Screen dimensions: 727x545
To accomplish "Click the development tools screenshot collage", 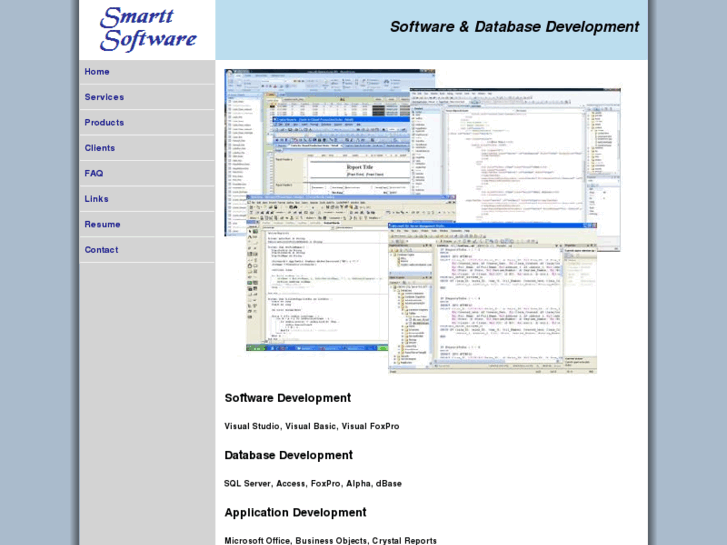I will [x=422, y=221].
